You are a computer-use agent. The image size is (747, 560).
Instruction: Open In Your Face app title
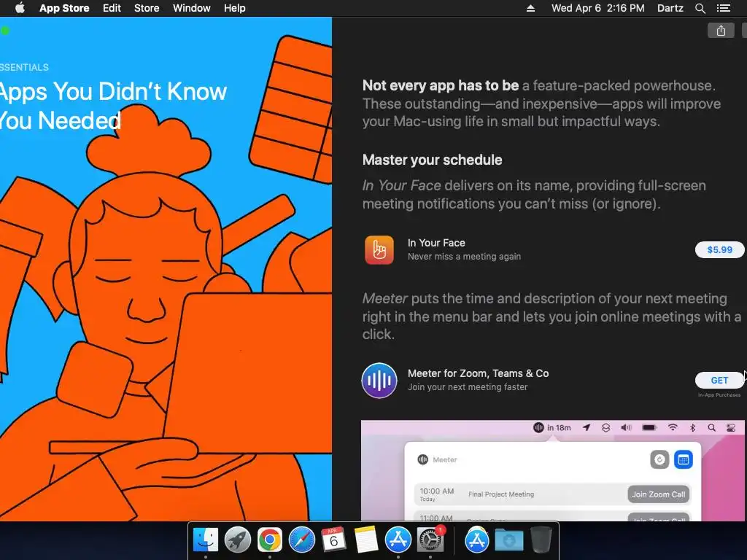click(x=436, y=243)
